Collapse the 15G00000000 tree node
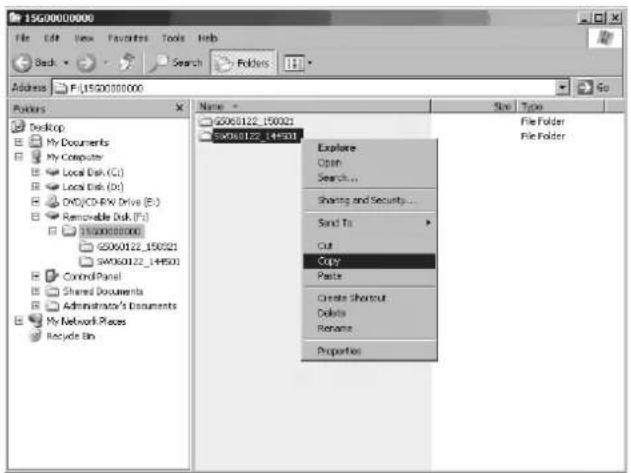This screenshot has width=631, height=473. click(53, 231)
